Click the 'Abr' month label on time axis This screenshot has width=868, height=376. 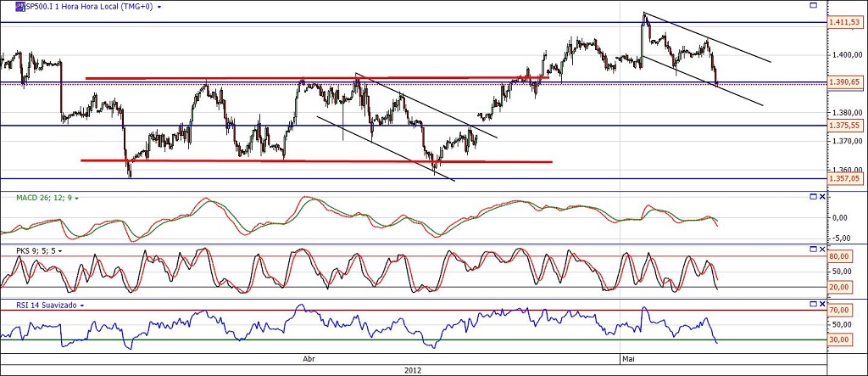(x=309, y=359)
